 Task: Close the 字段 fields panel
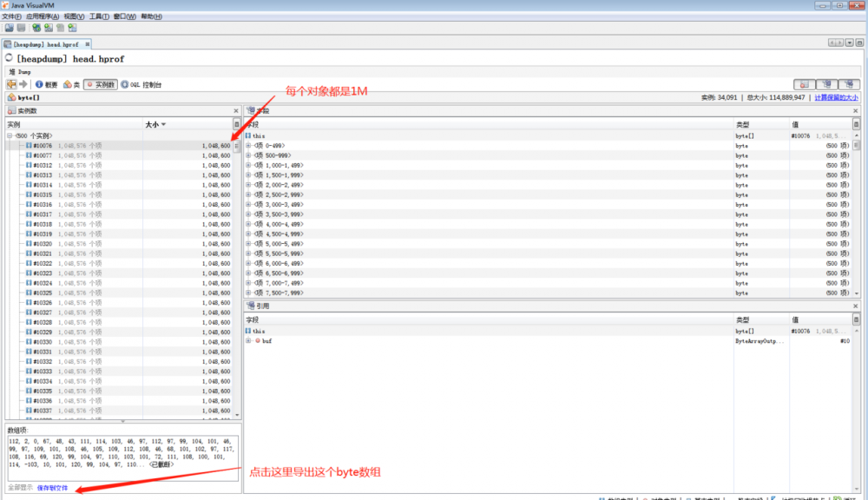[x=855, y=111]
